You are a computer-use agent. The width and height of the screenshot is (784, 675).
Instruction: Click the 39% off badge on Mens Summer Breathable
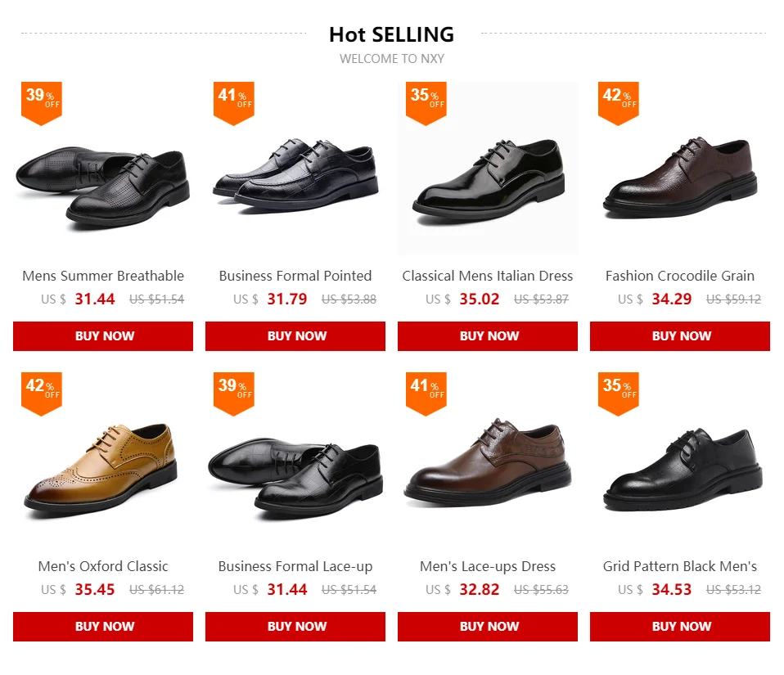[x=41, y=101]
